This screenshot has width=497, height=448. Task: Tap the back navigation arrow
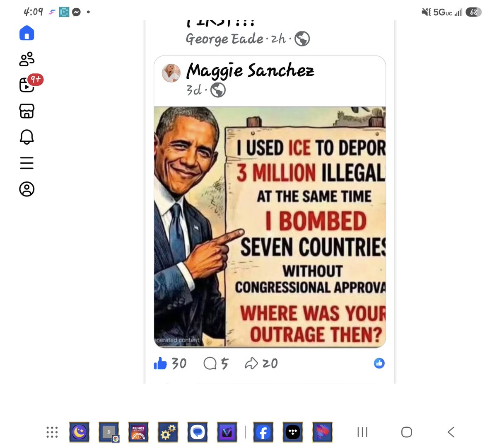pos(451,432)
